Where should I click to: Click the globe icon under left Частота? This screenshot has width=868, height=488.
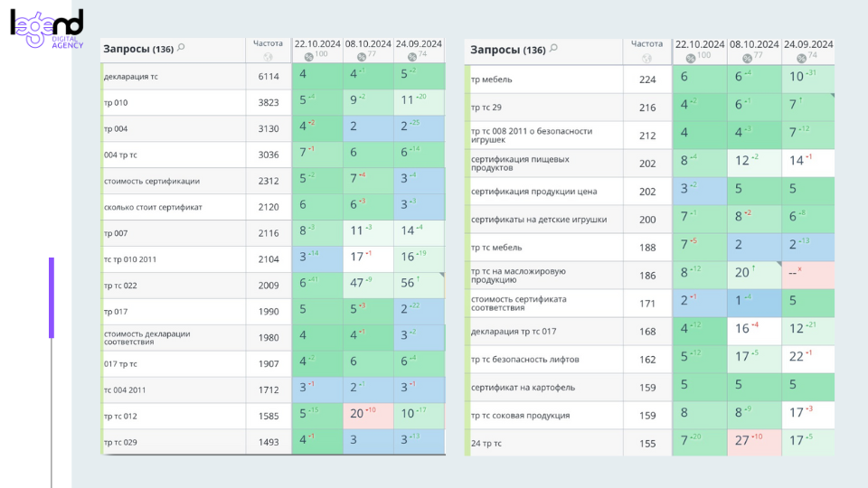268,56
